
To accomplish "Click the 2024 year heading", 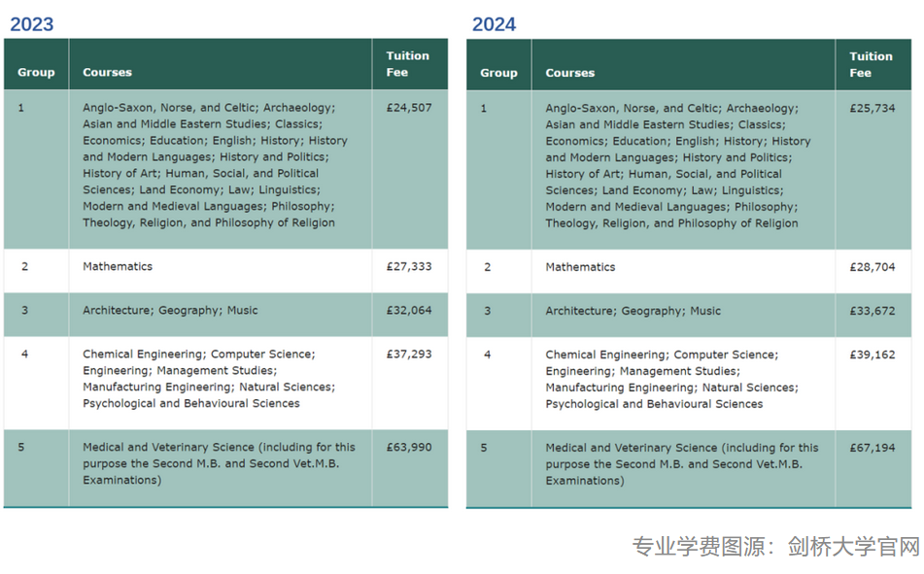I will (495, 24).
